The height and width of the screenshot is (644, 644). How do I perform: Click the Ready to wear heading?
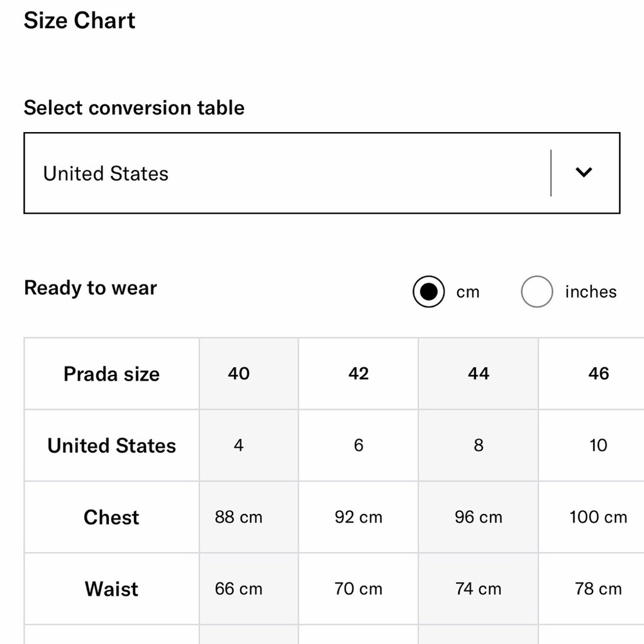tap(90, 288)
